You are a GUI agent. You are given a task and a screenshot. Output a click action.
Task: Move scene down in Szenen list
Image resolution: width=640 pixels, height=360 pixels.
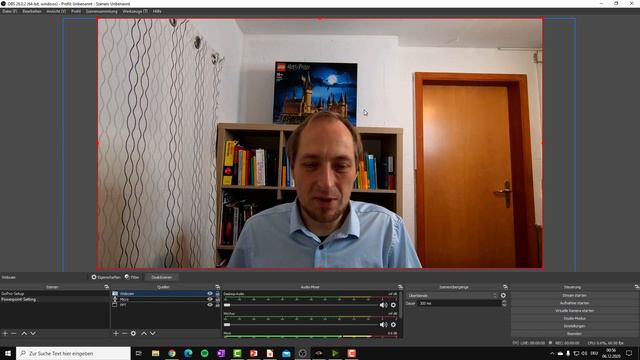pos(33,333)
